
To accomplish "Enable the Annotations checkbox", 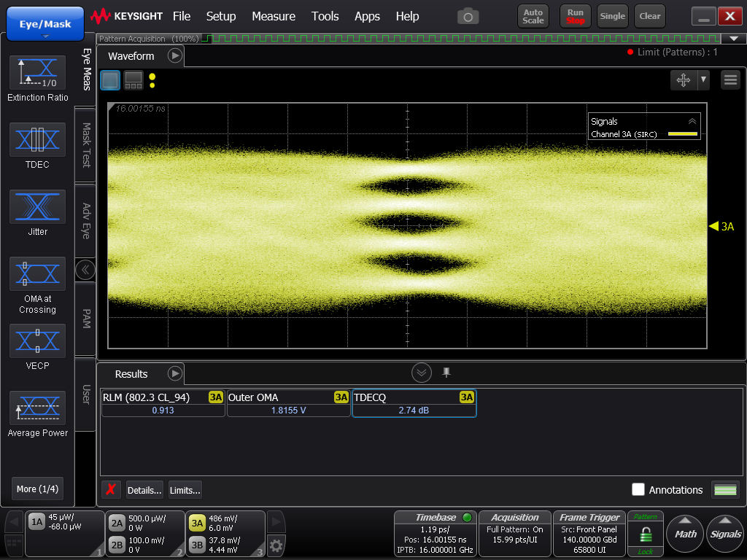I will point(638,490).
